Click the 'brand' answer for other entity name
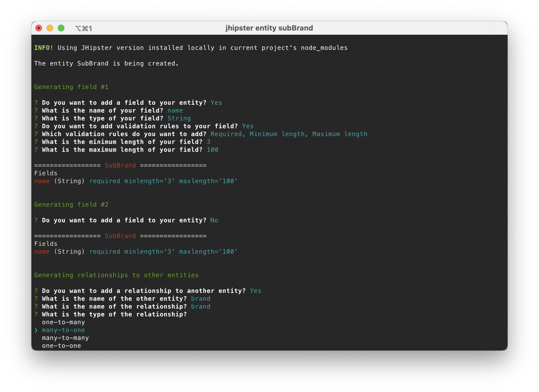 201,299
